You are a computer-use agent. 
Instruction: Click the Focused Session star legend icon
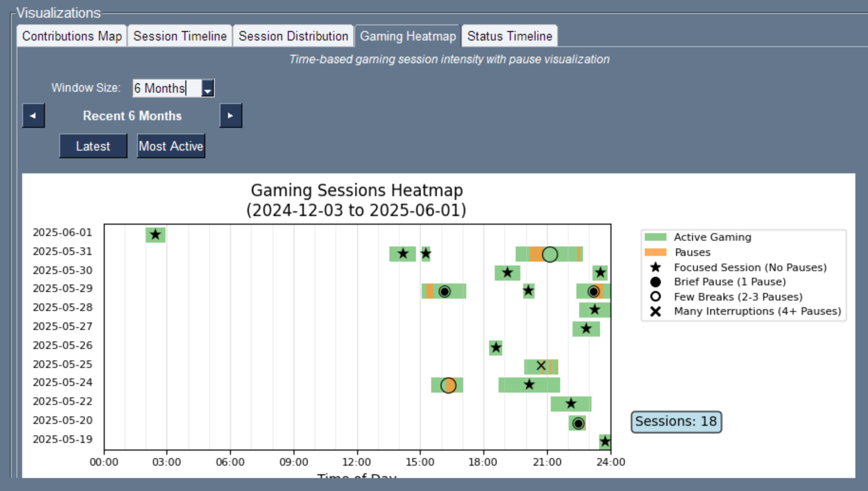(655, 267)
